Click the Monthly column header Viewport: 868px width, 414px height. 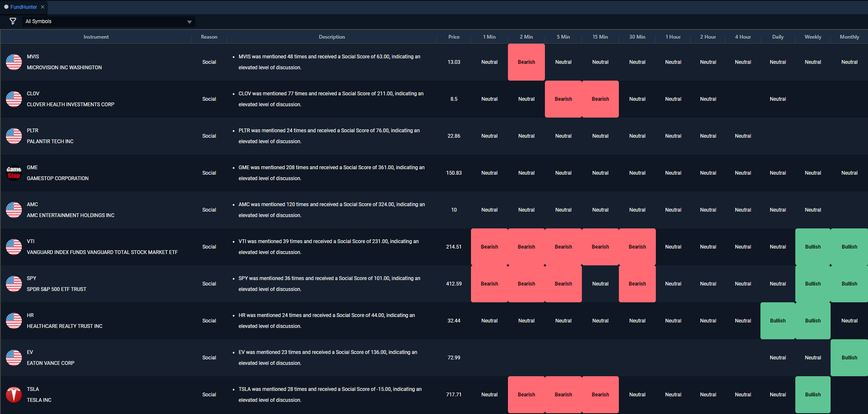click(x=849, y=37)
